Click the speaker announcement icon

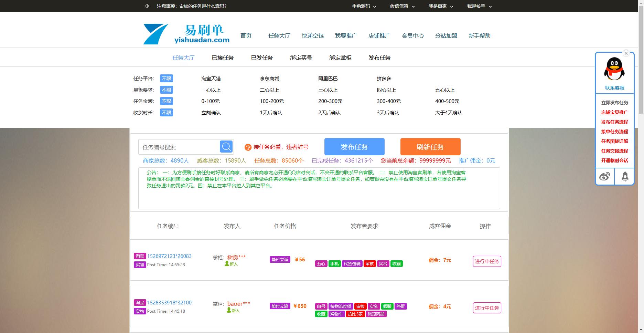click(x=147, y=6)
